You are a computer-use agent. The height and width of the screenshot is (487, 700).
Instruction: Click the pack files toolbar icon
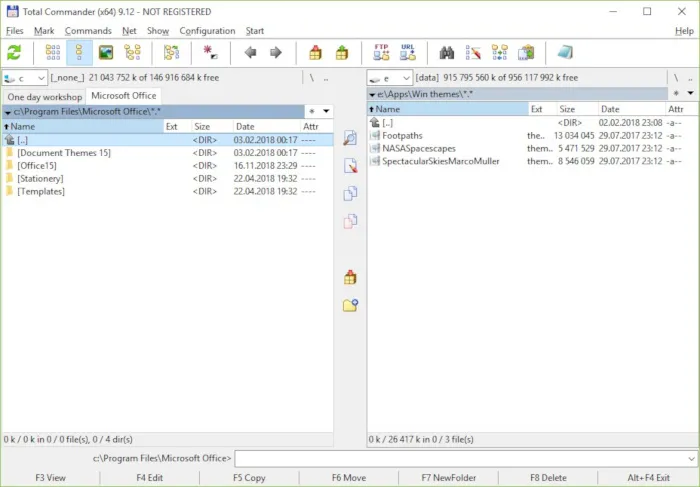315,53
